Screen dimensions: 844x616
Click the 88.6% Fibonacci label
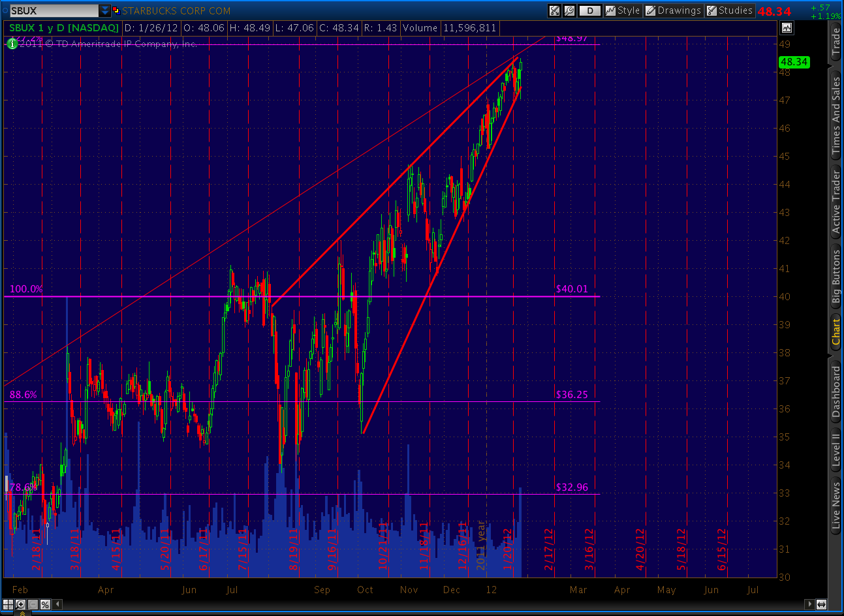(x=23, y=394)
